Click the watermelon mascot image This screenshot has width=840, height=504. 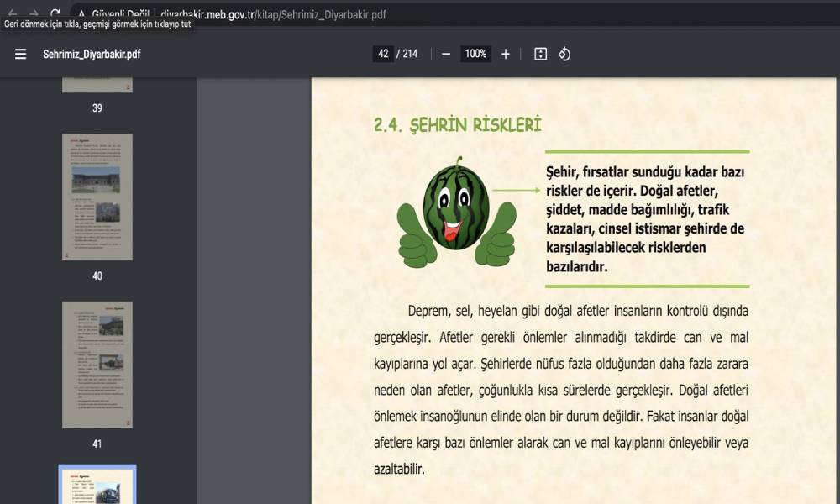456,213
